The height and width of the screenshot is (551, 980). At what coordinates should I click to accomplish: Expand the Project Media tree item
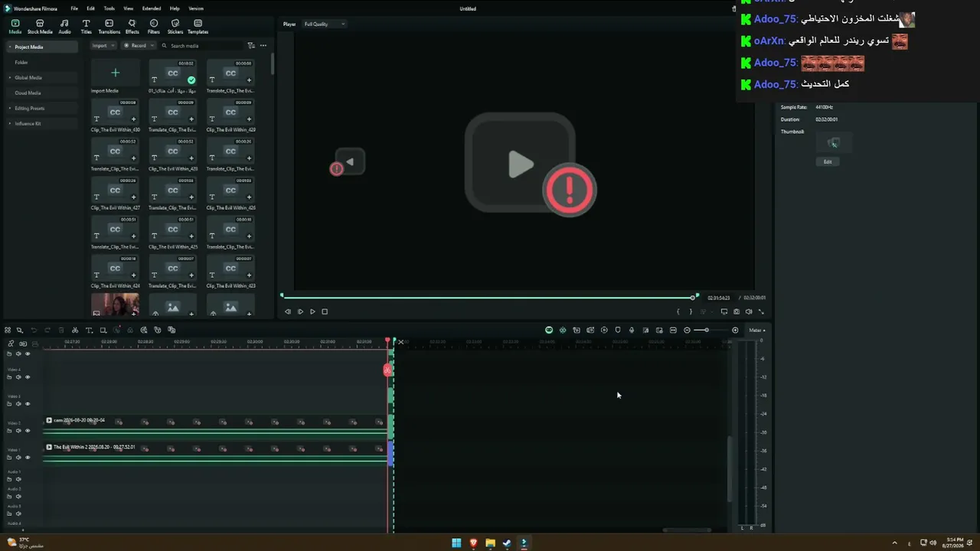click(11, 47)
